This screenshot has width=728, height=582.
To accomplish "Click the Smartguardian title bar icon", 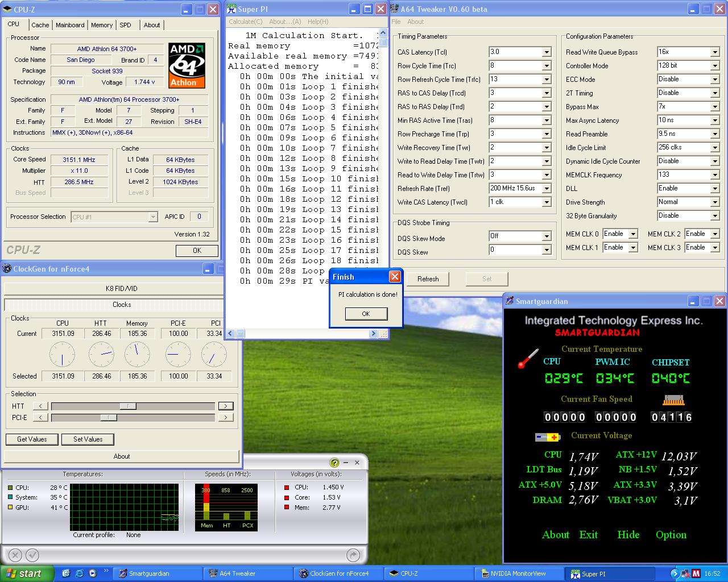I will (510, 301).
